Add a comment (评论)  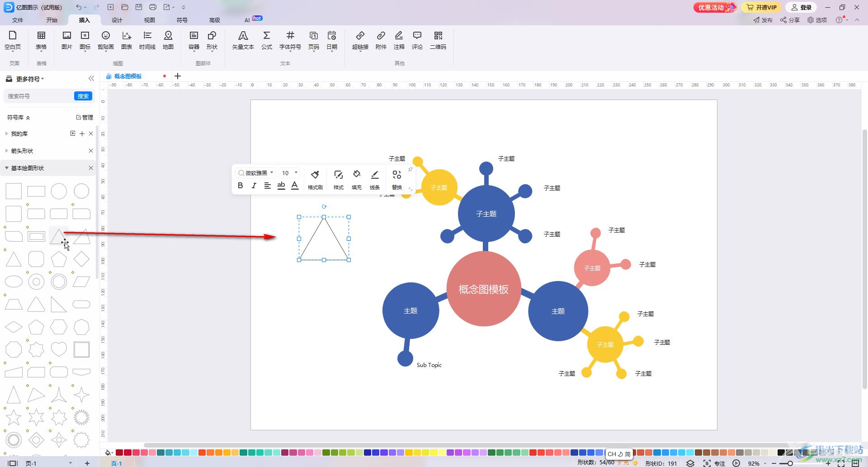pos(417,40)
